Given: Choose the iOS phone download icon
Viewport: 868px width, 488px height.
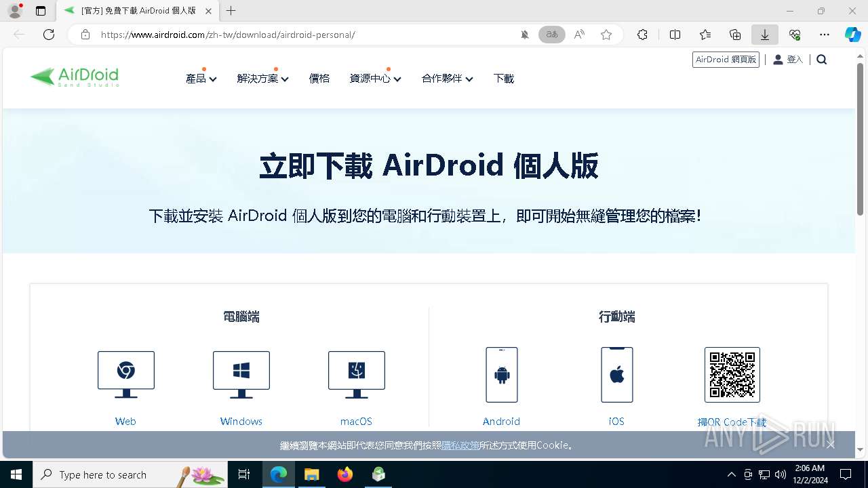Looking at the screenshot, I should [x=617, y=375].
